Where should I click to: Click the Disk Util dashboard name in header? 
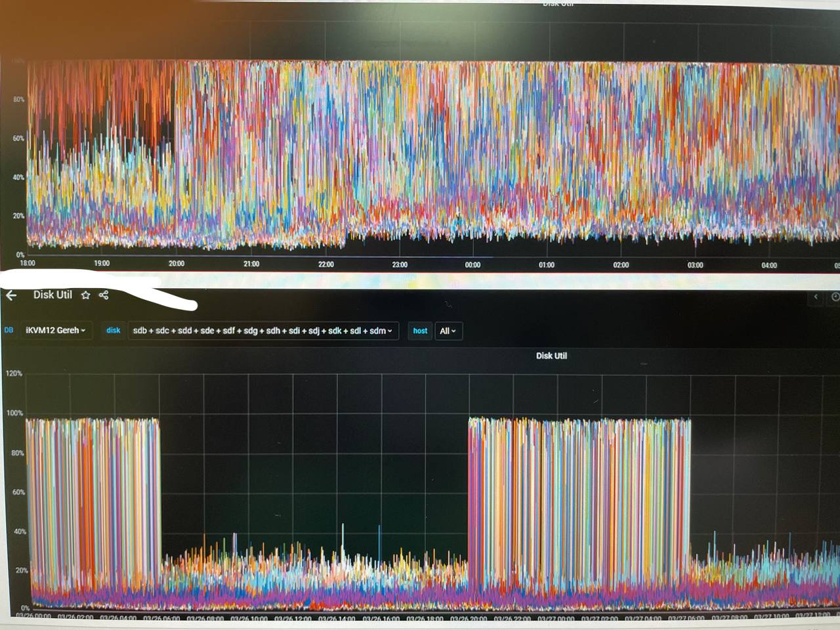52,295
